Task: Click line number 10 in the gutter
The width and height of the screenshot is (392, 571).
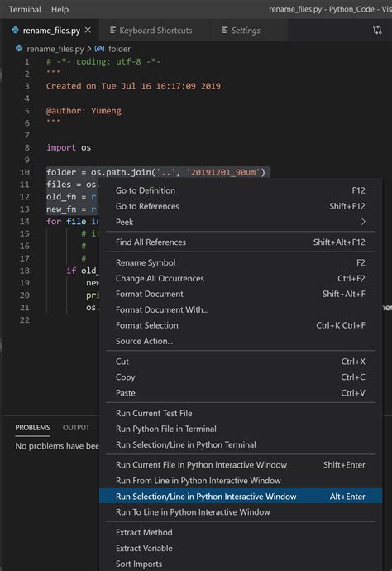Action: (x=24, y=172)
